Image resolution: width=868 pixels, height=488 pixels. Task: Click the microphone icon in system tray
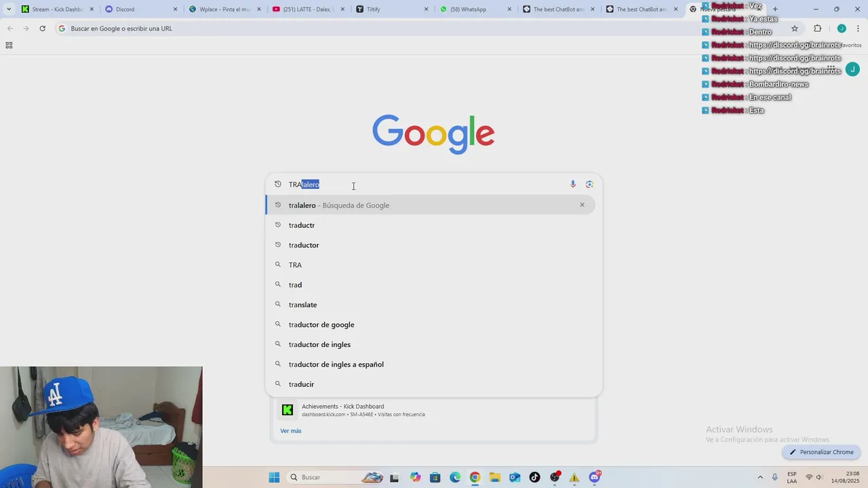pyautogui.click(x=775, y=477)
